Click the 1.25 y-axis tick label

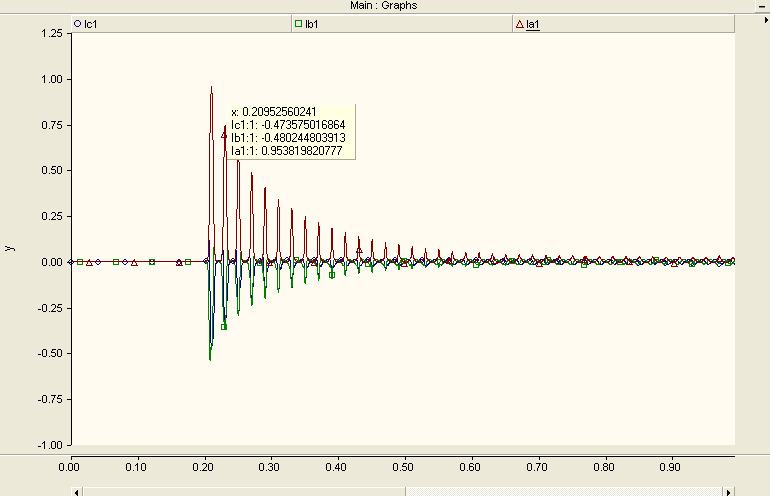point(52,33)
